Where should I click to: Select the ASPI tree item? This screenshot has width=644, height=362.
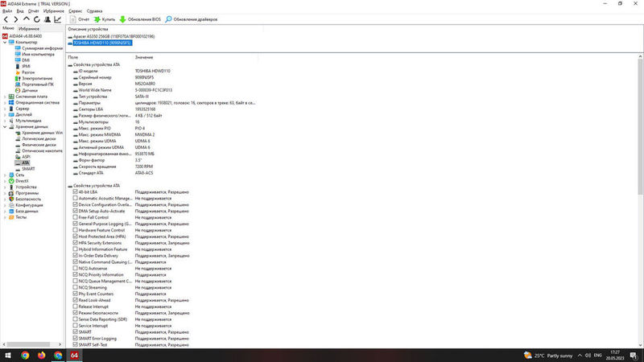tap(26, 157)
